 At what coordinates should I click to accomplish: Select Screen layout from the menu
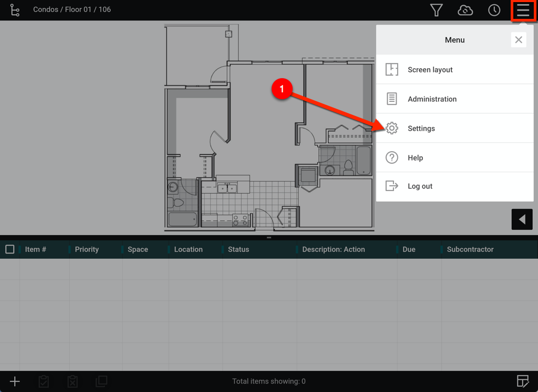(430, 70)
